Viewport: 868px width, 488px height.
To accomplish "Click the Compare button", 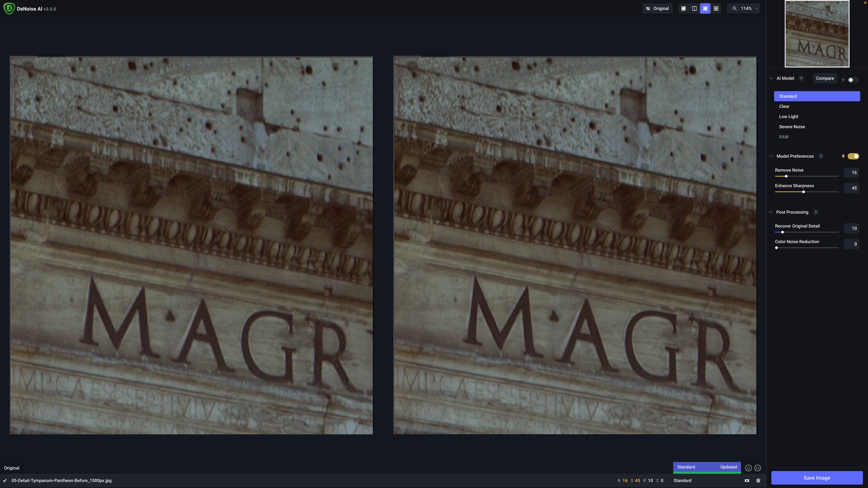I will coord(825,78).
